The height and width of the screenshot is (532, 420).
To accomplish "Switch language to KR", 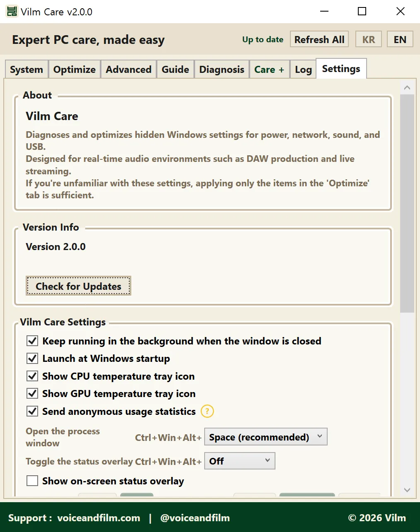I will 369,39.
